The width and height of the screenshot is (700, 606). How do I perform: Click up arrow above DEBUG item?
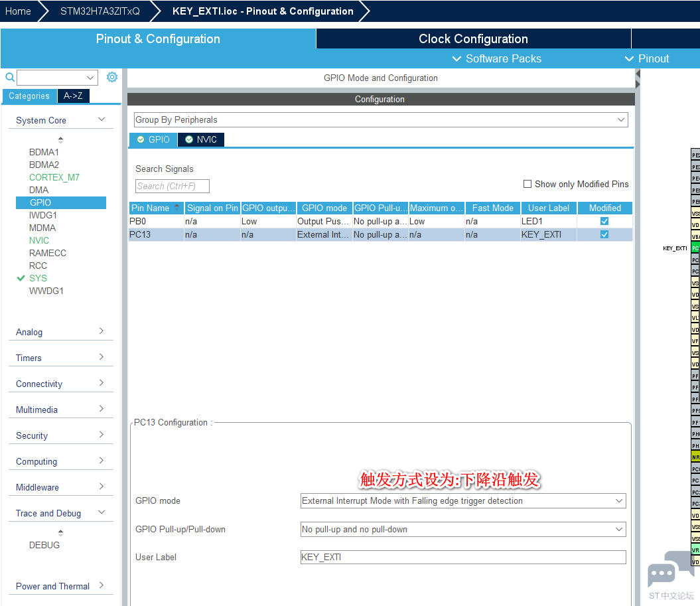coord(61,533)
